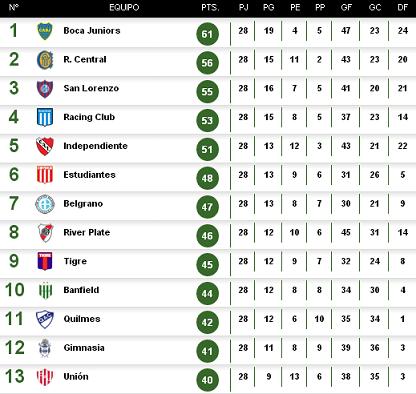Click the Banfield striped shield icon

(x=45, y=291)
